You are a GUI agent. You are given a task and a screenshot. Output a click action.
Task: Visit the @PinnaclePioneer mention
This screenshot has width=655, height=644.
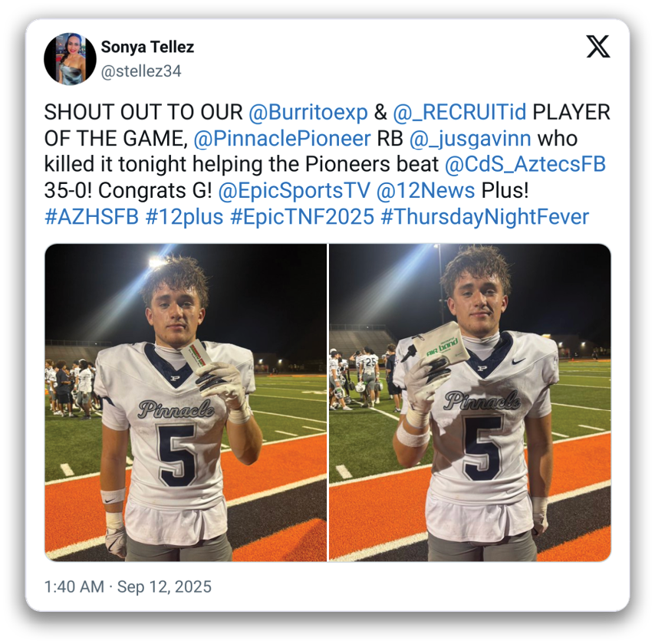coord(282,139)
